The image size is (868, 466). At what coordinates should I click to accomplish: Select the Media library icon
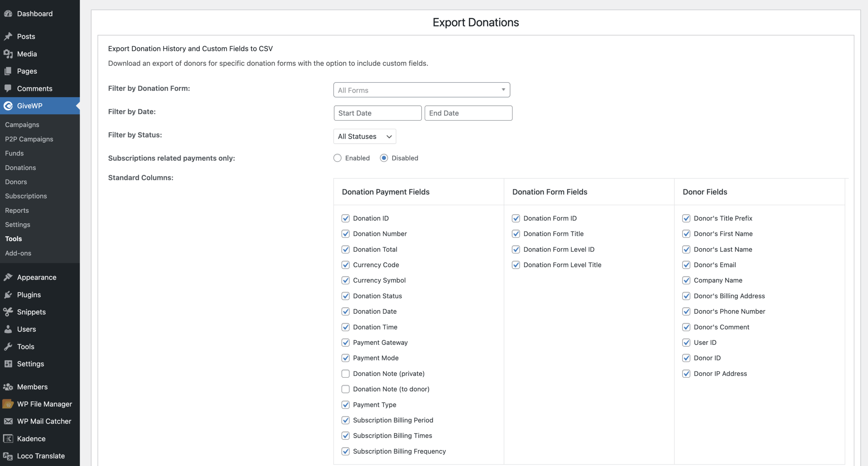[8, 54]
